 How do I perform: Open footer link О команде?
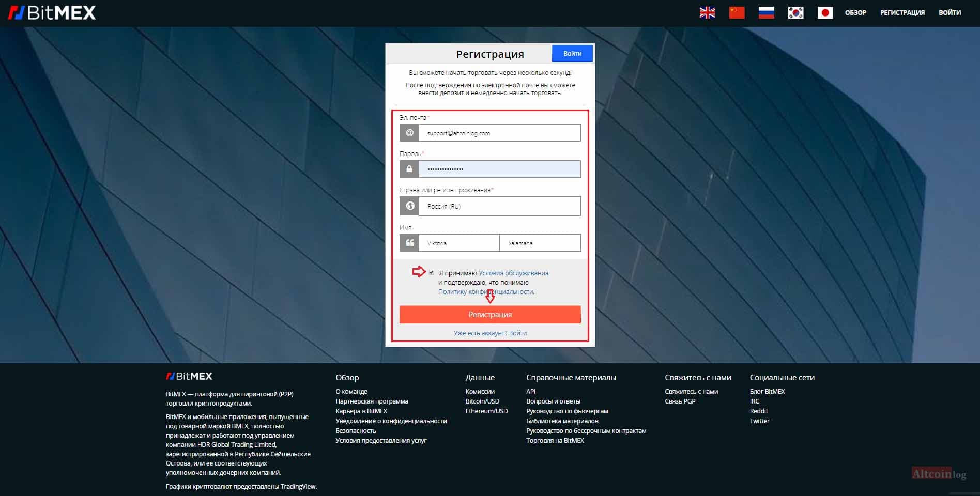(351, 392)
